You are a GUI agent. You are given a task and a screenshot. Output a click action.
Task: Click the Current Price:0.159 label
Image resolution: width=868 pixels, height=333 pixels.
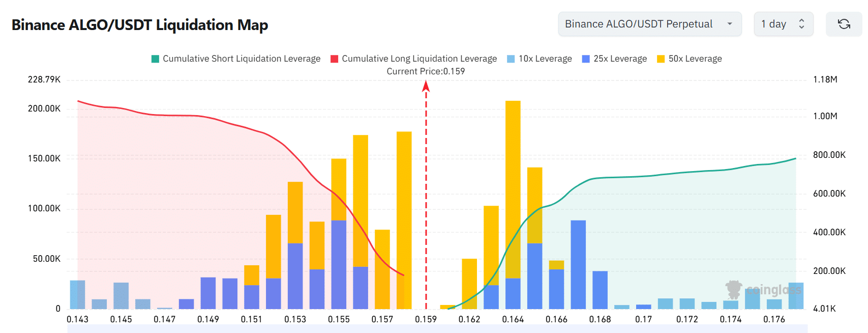coord(426,71)
